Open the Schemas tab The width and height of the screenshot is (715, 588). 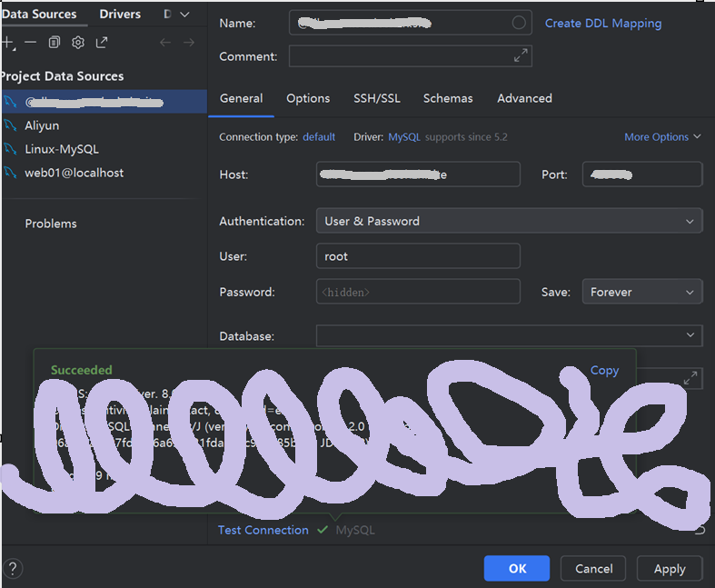[x=448, y=98]
